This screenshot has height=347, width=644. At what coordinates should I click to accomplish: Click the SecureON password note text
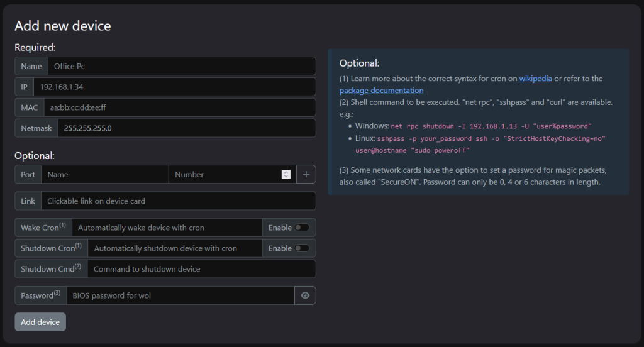tap(473, 176)
